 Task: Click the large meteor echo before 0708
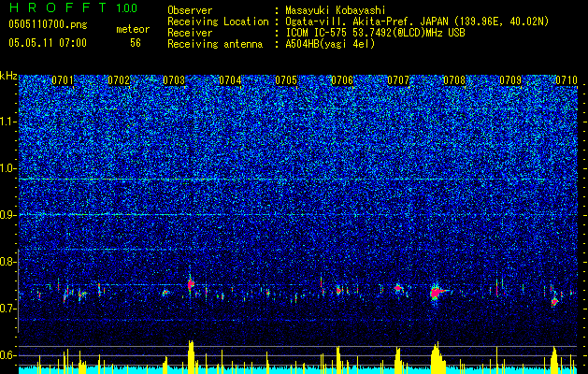point(437,292)
